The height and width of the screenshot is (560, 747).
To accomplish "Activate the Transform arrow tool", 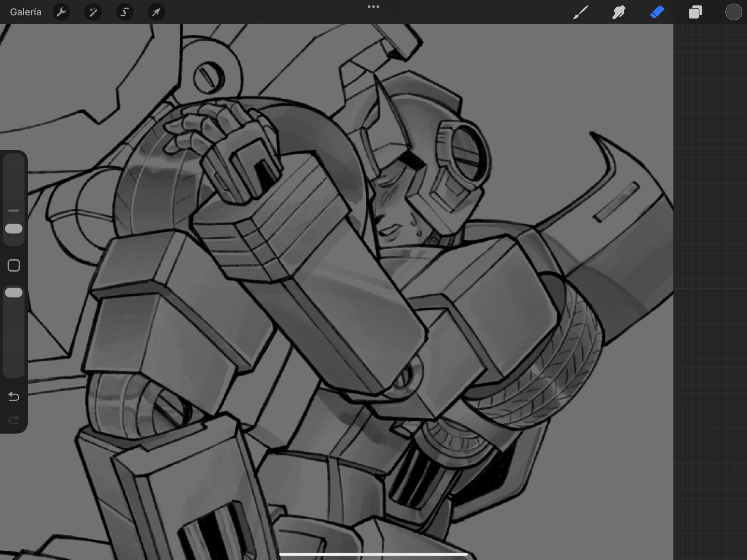I will (x=156, y=12).
